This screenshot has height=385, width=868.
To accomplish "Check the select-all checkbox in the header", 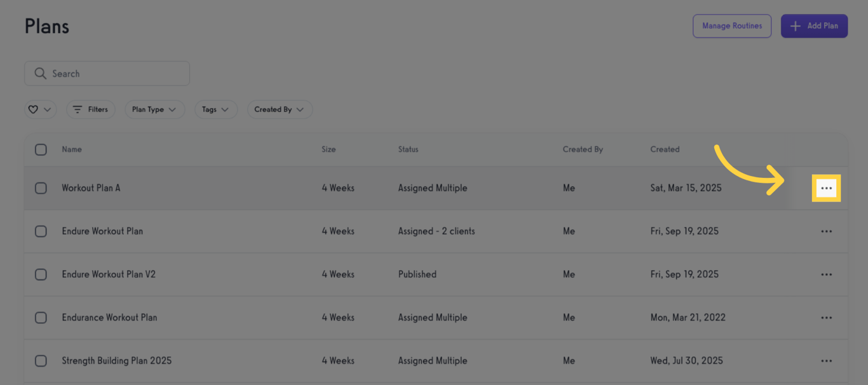I will tap(41, 150).
